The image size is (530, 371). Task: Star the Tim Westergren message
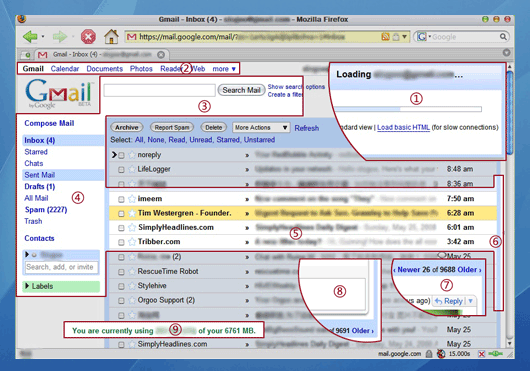point(132,213)
